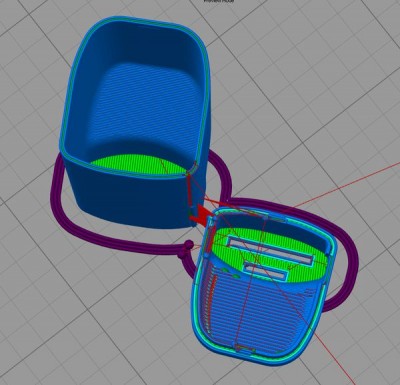Click green infill inside the tall container
400x385 pixels.
coord(140,164)
